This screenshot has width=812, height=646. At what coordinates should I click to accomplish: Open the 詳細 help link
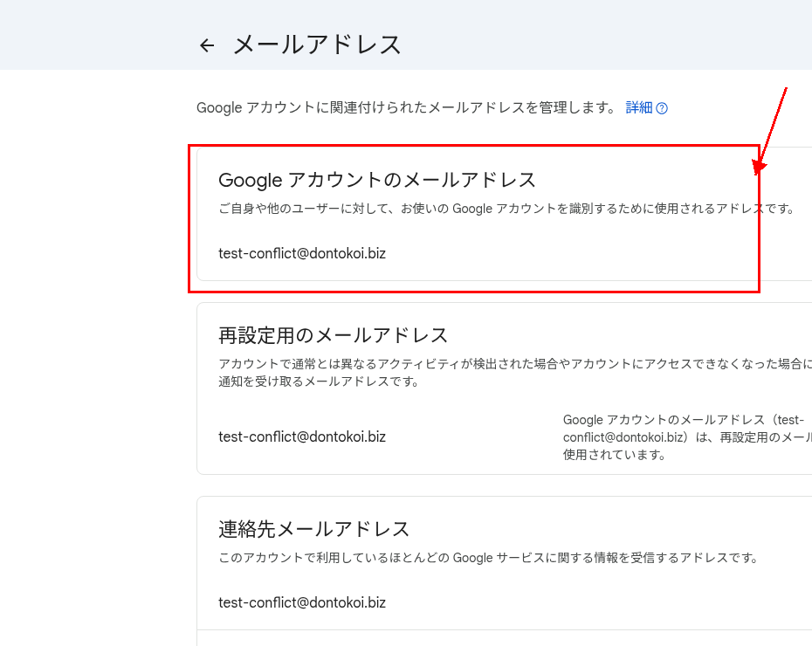coord(639,107)
